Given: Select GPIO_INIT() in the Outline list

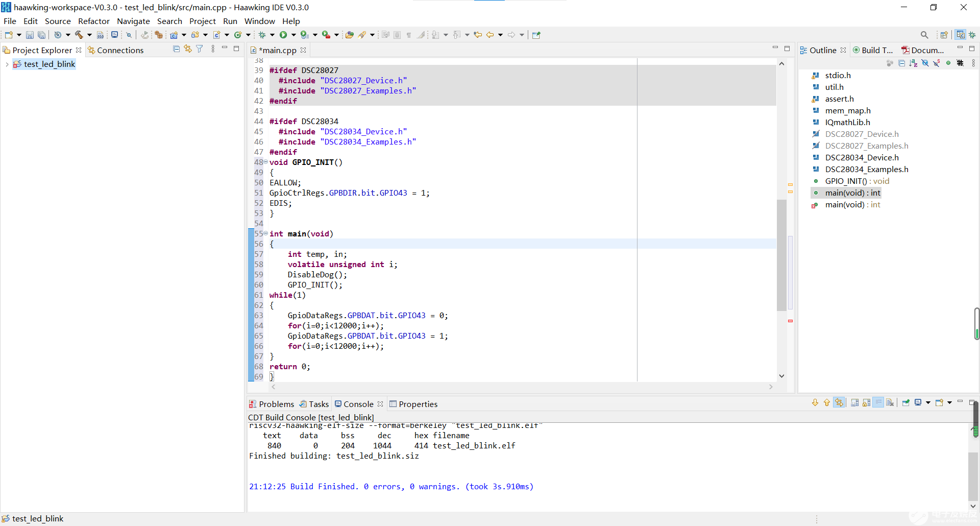Looking at the screenshot, I should point(846,181).
